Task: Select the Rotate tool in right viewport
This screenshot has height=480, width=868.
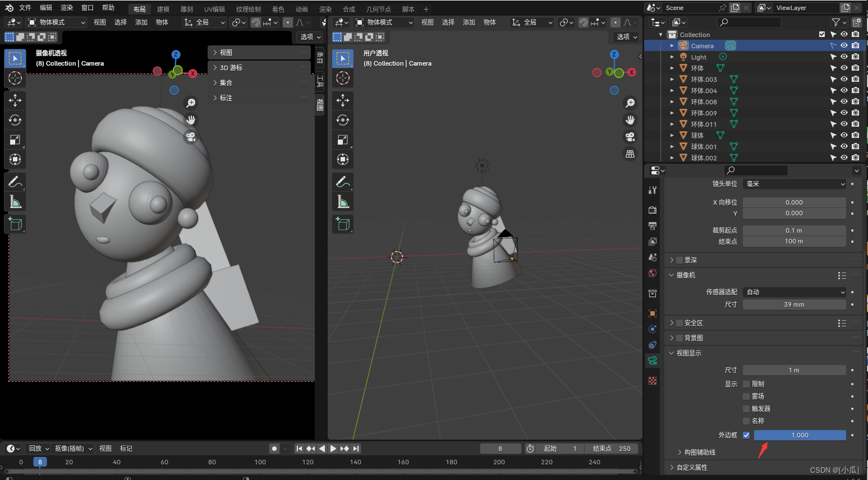Action: click(x=343, y=120)
